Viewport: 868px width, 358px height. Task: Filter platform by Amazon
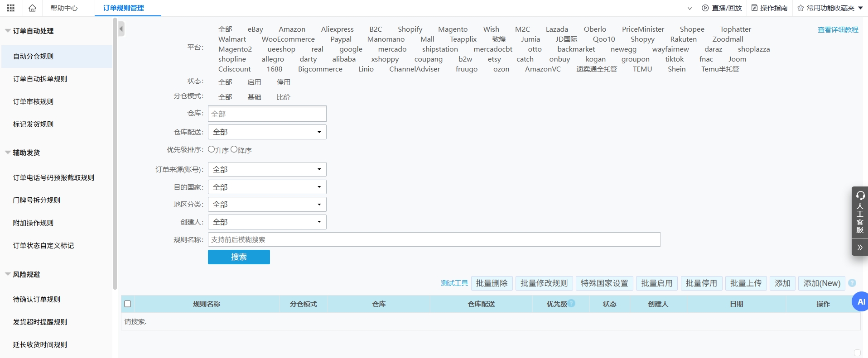[292, 29]
